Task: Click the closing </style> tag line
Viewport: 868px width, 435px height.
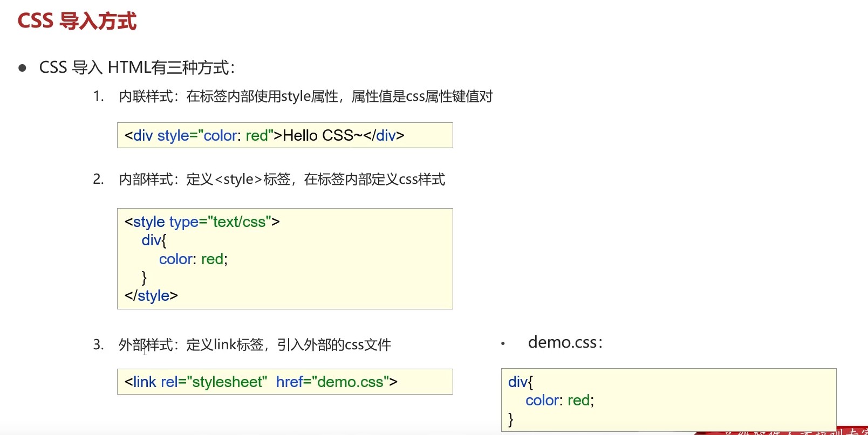Action: [x=151, y=296]
